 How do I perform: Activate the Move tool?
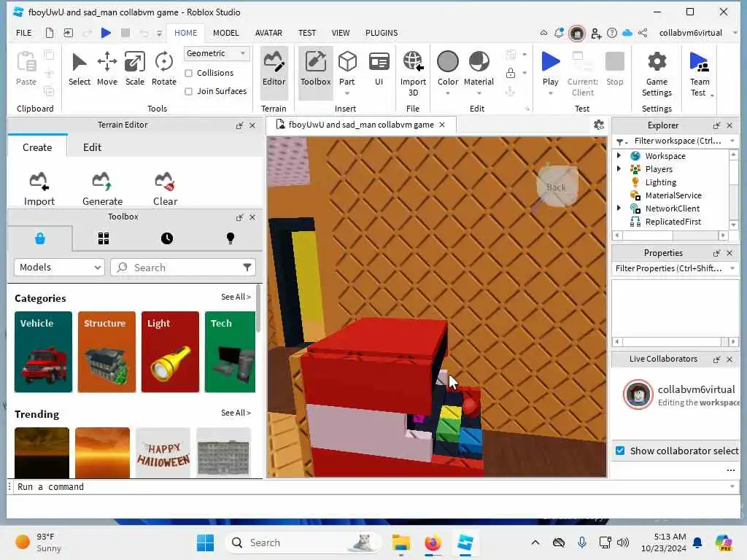pyautogui.click(x=107, y=69)
